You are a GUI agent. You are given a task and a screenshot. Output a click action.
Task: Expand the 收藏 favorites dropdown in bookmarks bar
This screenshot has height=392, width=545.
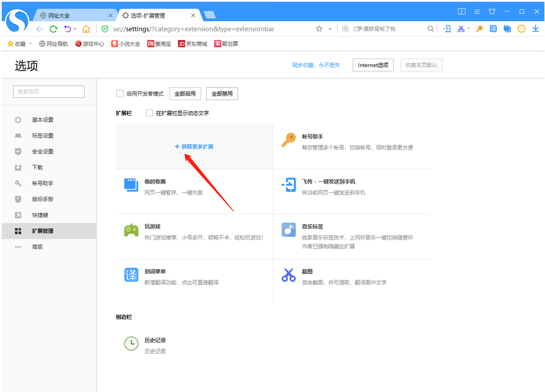coord(31,44)
